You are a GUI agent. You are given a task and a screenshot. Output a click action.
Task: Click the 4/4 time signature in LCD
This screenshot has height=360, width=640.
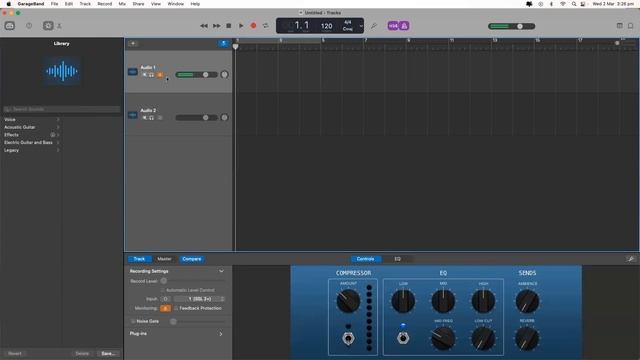coord(347,22)
